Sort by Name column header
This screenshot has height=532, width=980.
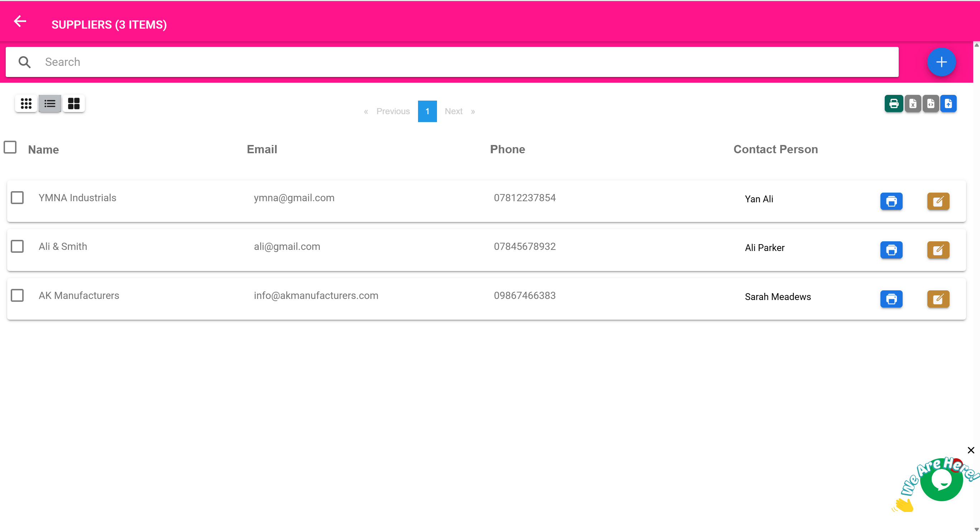tap(43, 149)
